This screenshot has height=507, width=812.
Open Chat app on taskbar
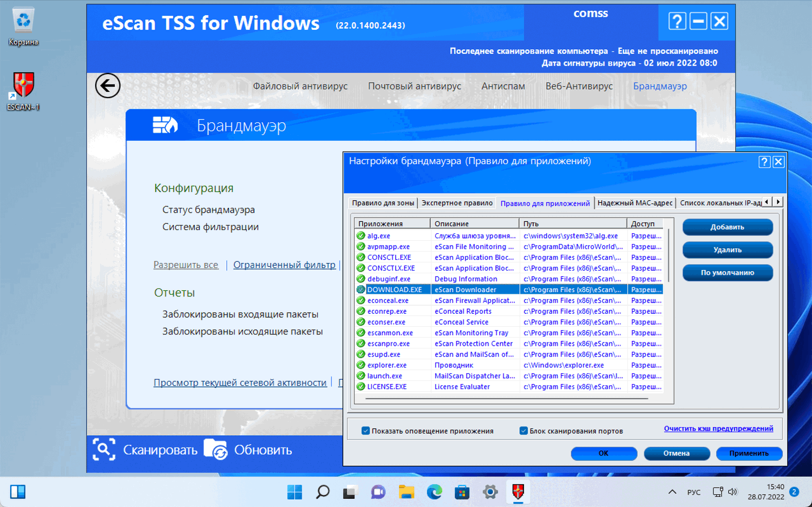(x=378, y=492)
